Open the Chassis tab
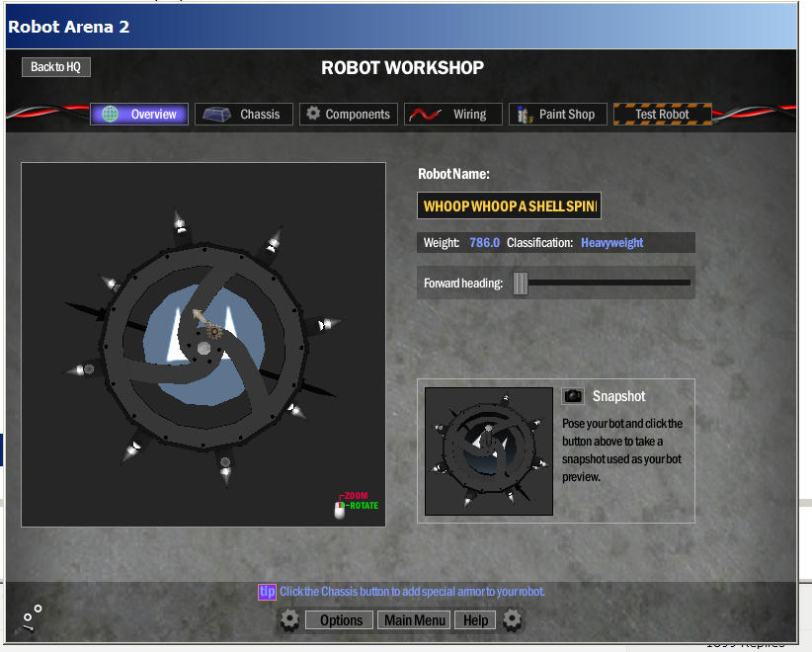The image size is (812, 652). click(244, 114)
